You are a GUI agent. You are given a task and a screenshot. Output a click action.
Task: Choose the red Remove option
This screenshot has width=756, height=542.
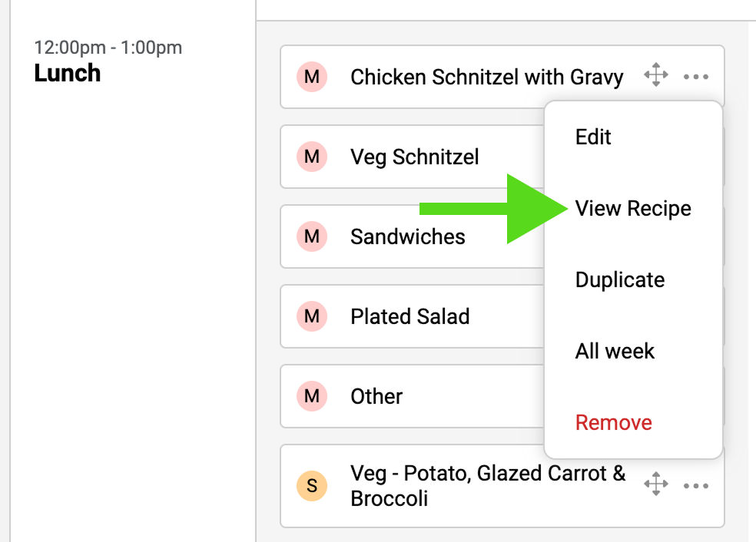613,423
